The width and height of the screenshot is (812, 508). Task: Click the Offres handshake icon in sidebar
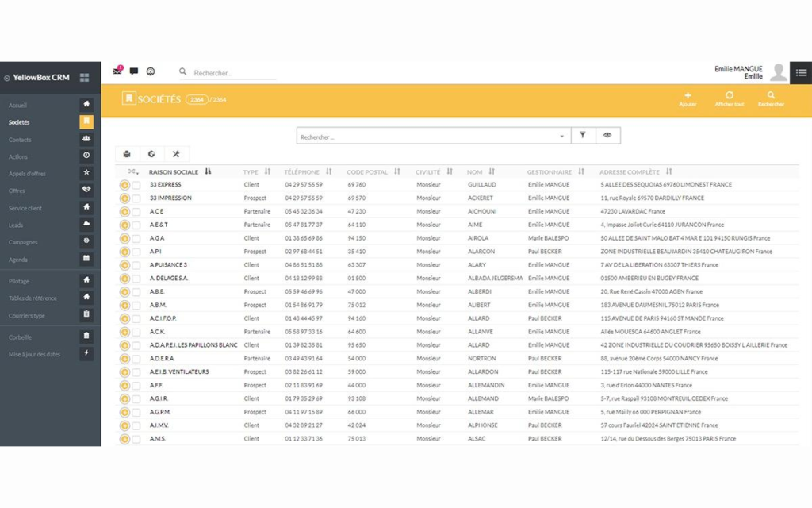[86, 190]
